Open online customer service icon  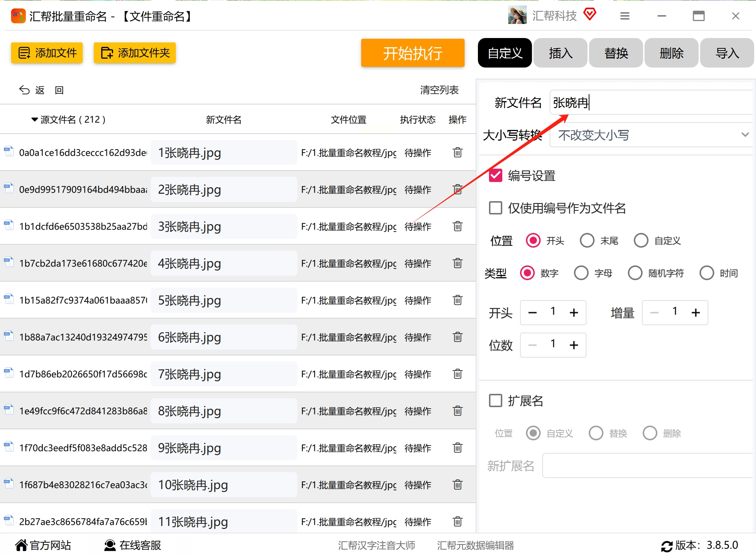[110, 545]
